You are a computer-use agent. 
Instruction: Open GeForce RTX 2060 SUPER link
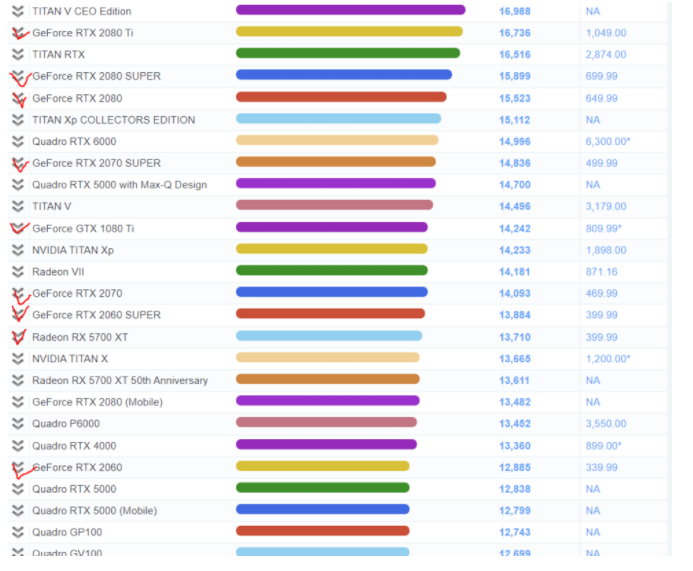pos(96,315)
